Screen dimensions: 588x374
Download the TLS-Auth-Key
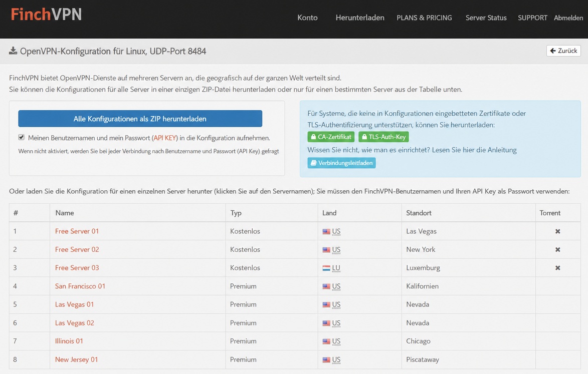click(x=383, y=137)
